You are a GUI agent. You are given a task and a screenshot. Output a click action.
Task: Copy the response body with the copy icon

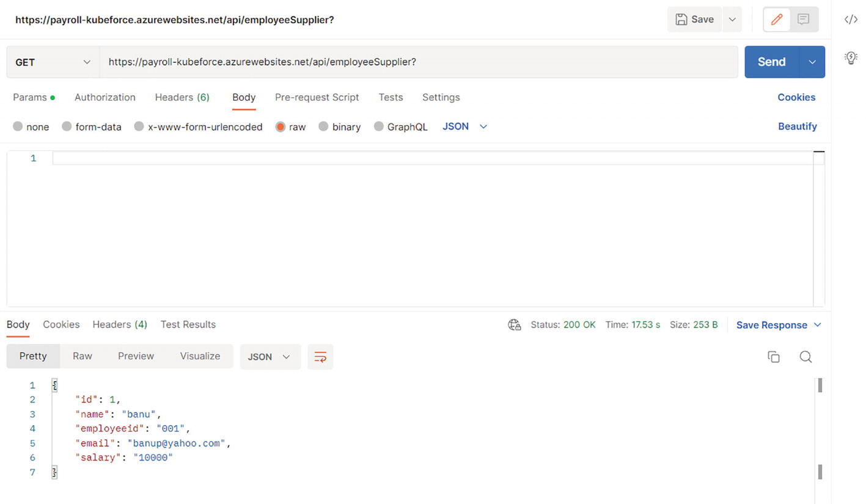pyautogui.click(x=773, y=357)
